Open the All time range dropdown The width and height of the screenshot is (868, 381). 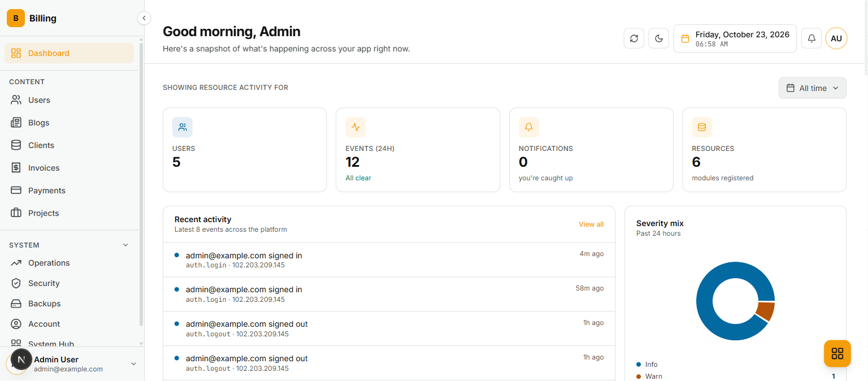tap(813, 88)
